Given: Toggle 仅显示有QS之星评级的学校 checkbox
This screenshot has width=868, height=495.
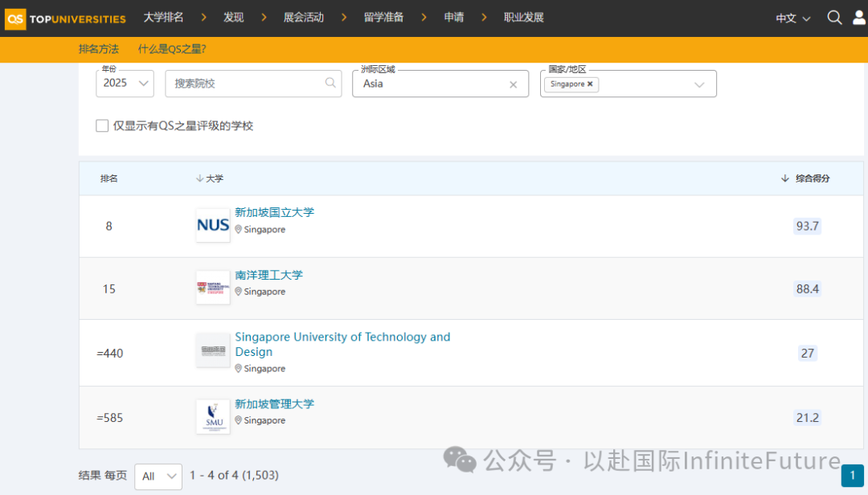Looking at the screenshot, I should (102, 125).
